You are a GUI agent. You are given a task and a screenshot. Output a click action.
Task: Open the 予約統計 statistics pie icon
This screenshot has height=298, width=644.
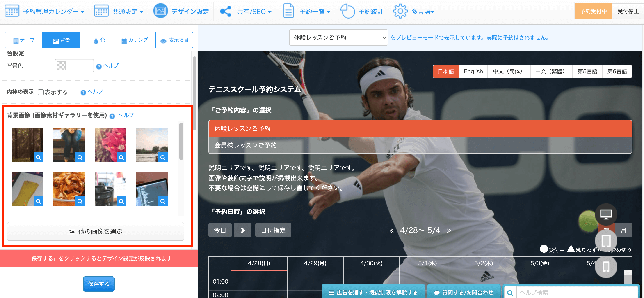(x=347, y=11)
